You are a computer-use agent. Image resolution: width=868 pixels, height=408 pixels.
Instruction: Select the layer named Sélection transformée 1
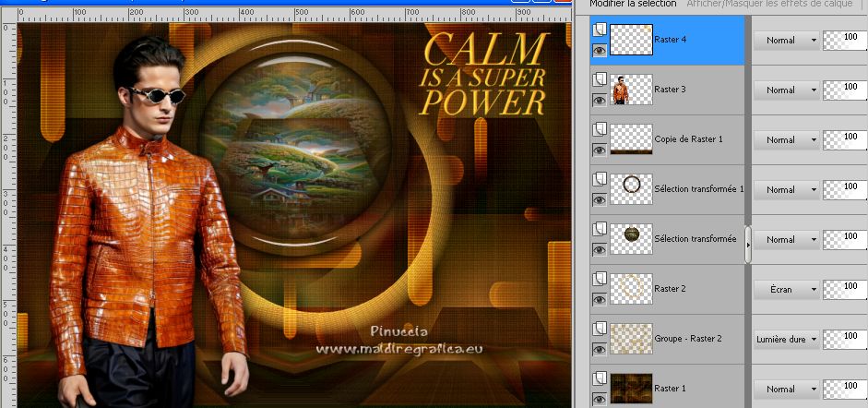tap(698, 189)
